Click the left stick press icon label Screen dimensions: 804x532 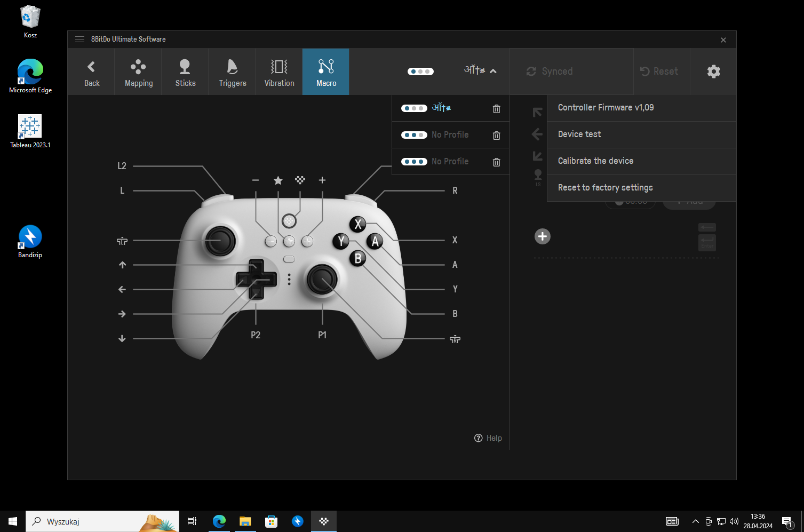pos(122,241)
